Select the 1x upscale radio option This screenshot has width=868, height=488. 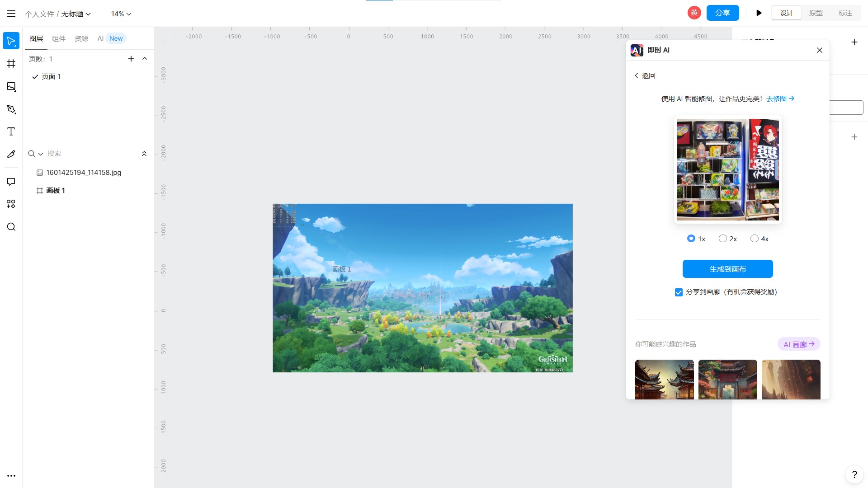(x=691, y=239)
